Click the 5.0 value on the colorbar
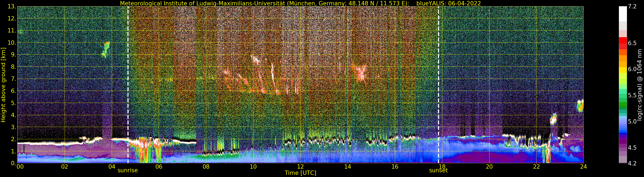This screenshot has width=644, height=177. coord(632,121)
